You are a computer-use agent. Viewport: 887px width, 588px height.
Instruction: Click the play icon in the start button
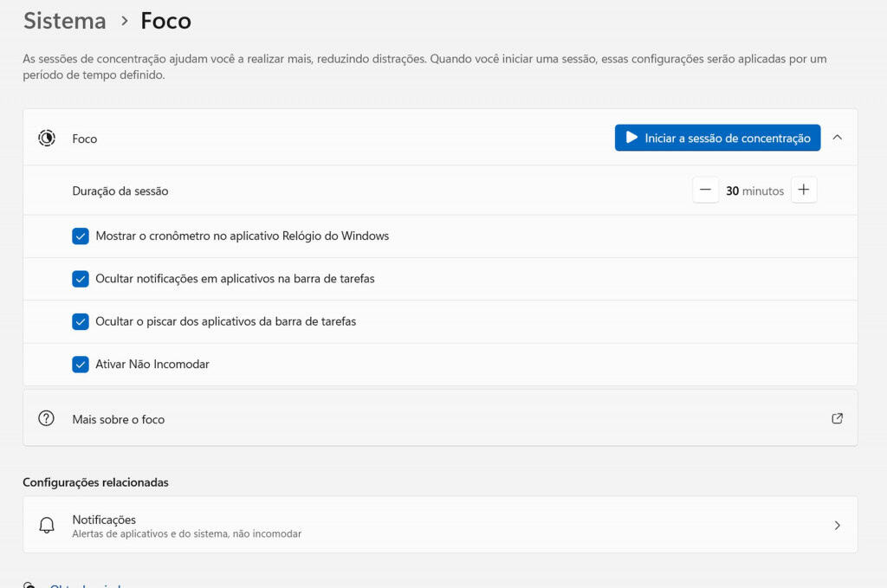631,138
